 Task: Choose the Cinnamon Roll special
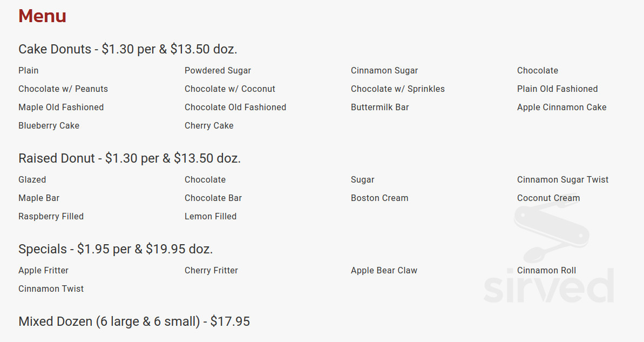pos(546,271)
